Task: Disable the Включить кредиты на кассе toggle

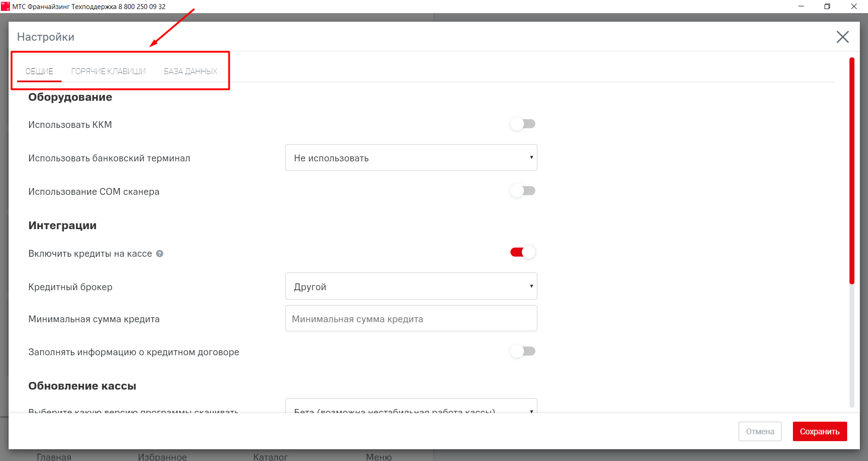Action: pyautogui.click(x=523, y=252)
